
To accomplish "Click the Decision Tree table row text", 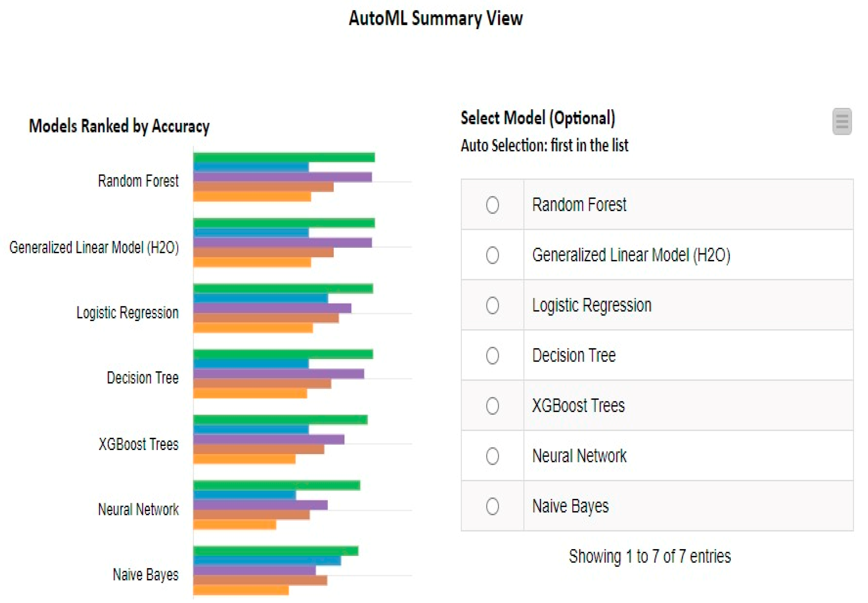I will pos(573,356).
